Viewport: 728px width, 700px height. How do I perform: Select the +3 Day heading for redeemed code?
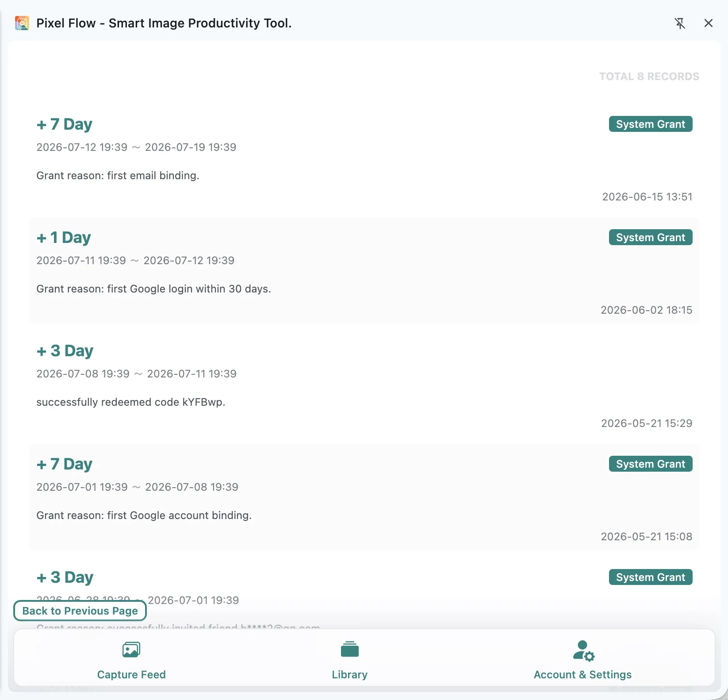pos(65,351)
